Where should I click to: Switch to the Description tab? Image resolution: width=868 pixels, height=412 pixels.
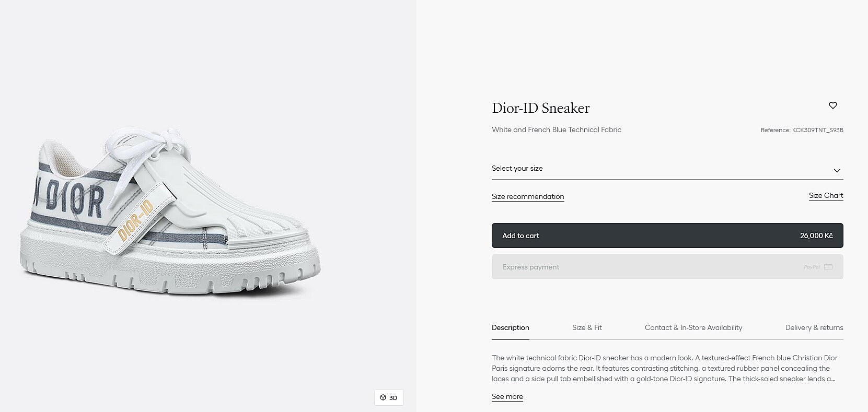[510, 327]
